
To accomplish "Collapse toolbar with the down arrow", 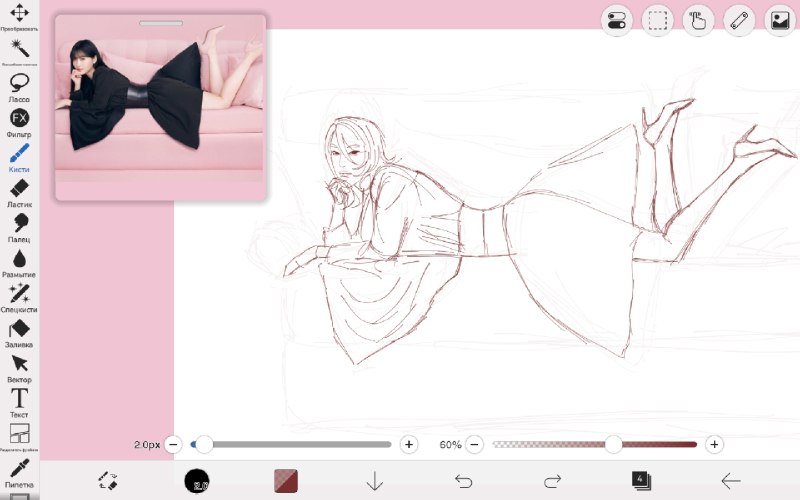I will 374,481.
